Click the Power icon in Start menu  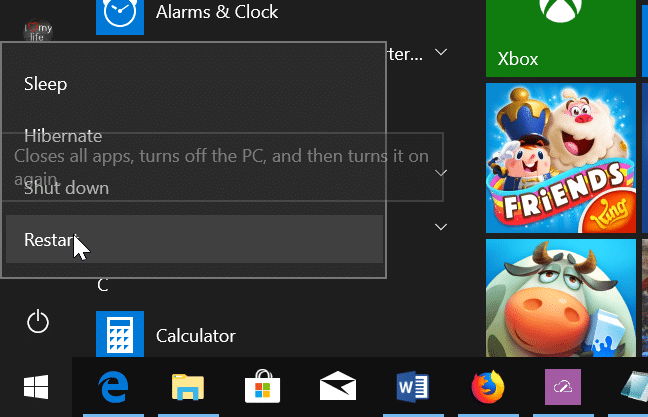click(37, 321)
